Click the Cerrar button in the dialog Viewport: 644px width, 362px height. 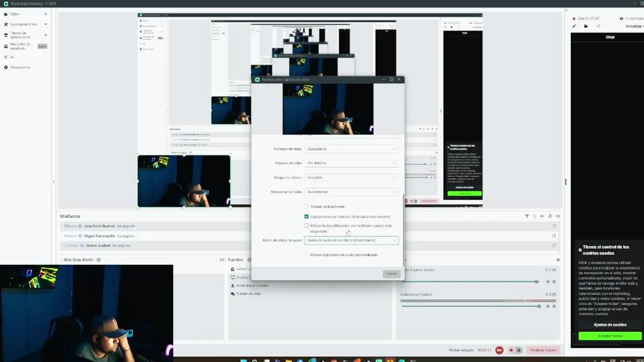click(391, 274)
